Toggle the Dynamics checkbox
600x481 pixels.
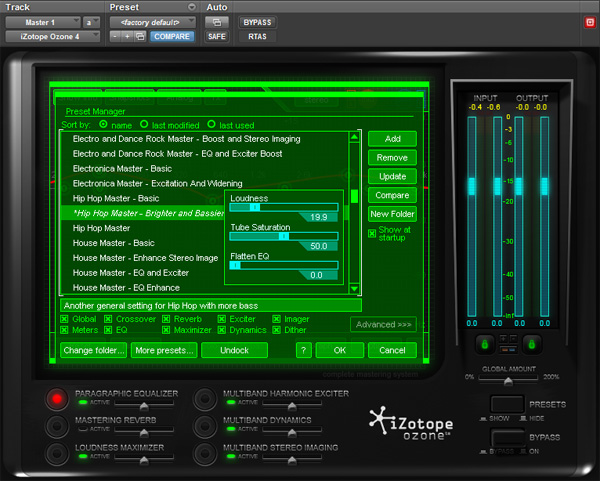tap(222, 330)
